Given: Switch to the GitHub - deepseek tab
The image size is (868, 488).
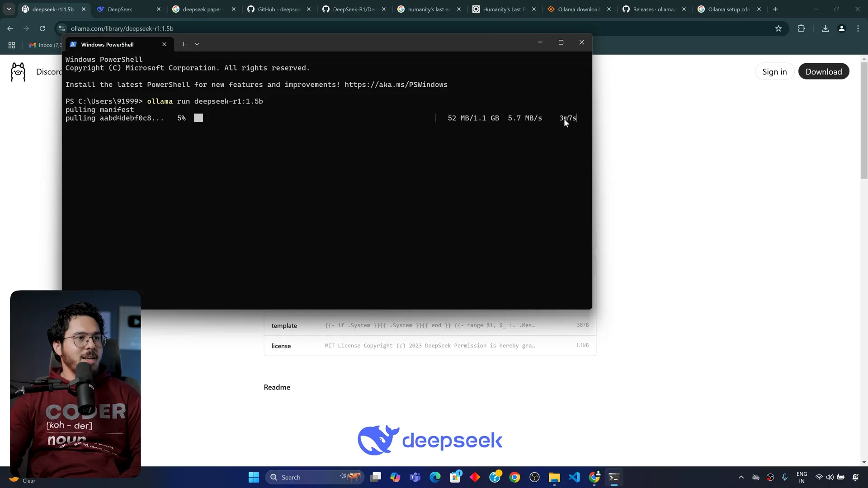Looking at the screenshot, I should [x=279, y=9].
